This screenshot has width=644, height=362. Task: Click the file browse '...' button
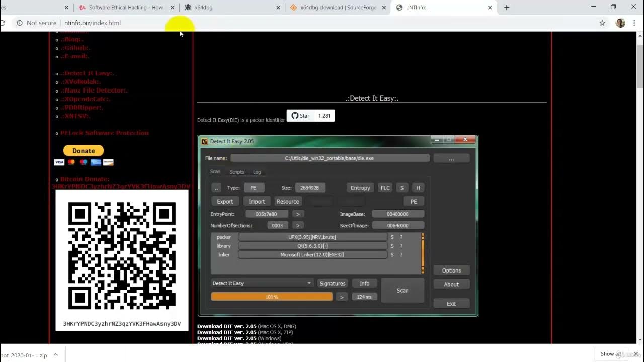pos(451,158)
